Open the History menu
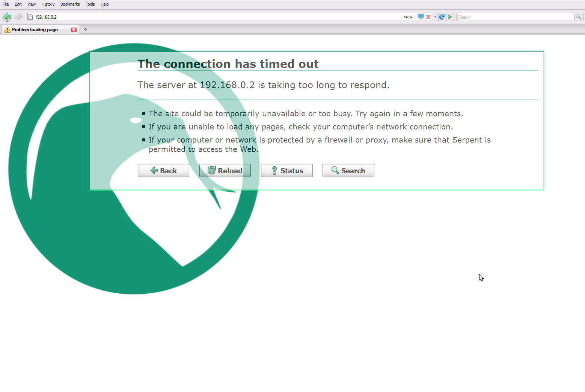 [48, 4]
